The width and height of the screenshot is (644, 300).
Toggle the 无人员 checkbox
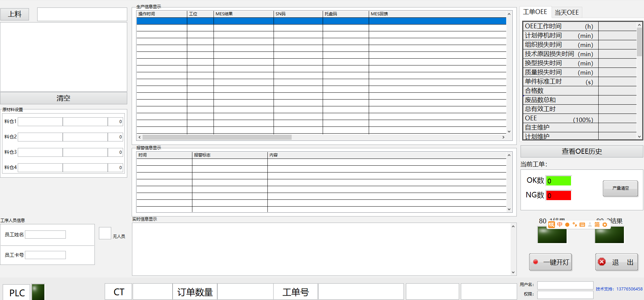105,233
